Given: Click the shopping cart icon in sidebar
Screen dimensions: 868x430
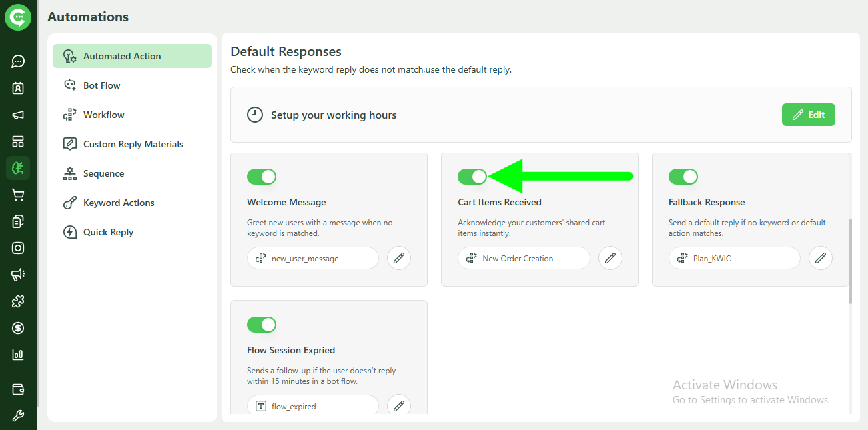Looking at the screenshot, I should click(x=18, y=194).
